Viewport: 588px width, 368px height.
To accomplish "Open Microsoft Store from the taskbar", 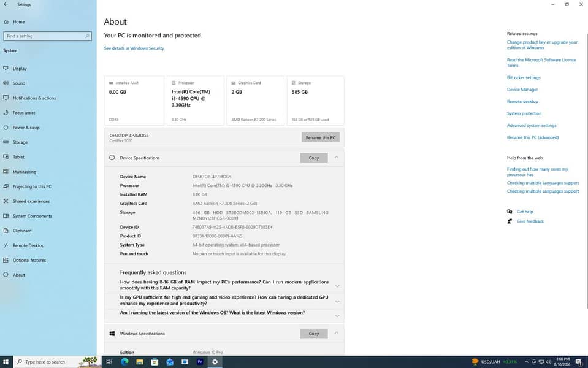I will coord(155,362).
